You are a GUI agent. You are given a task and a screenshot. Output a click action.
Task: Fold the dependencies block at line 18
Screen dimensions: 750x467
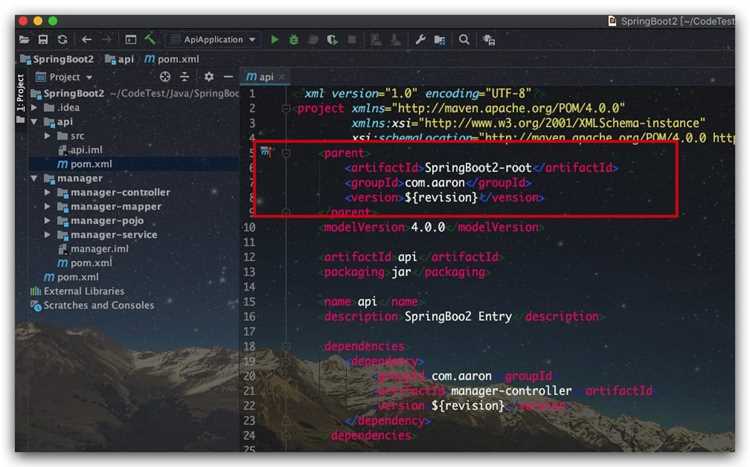tap(286, 346)
